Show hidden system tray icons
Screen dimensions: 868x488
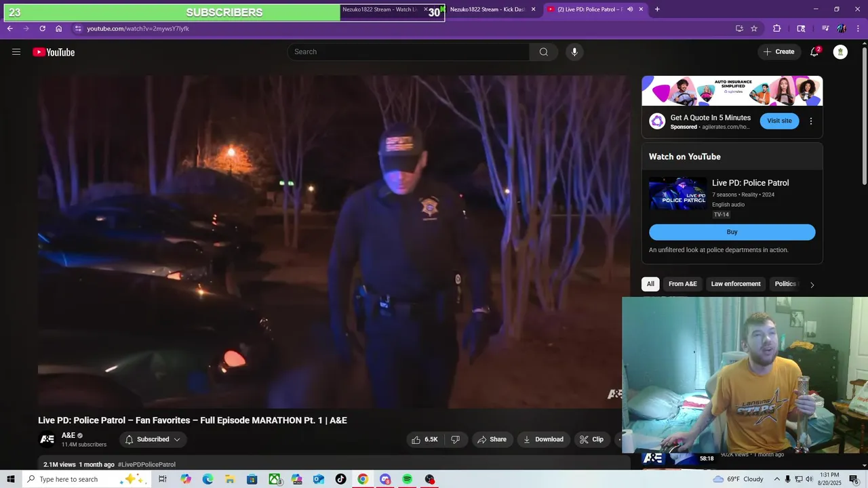point(777,479)
